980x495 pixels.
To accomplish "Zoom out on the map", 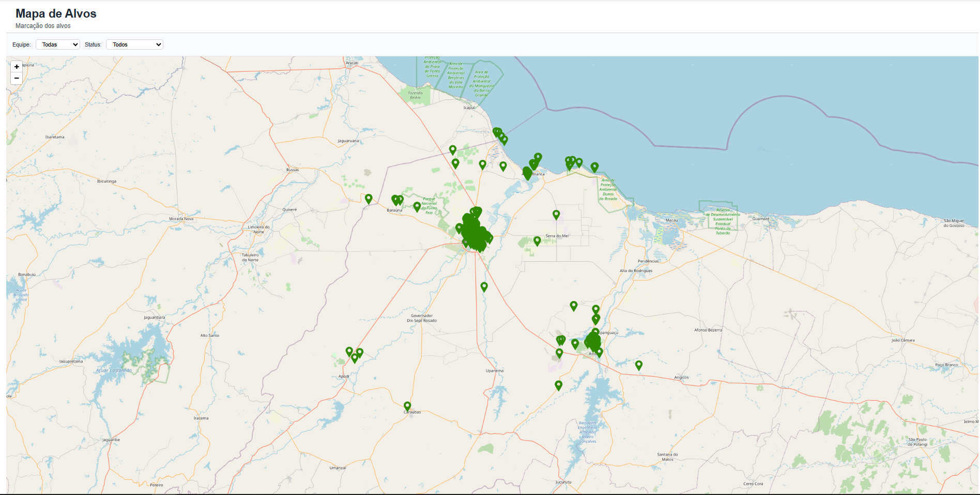I will (x=17, y=78).
